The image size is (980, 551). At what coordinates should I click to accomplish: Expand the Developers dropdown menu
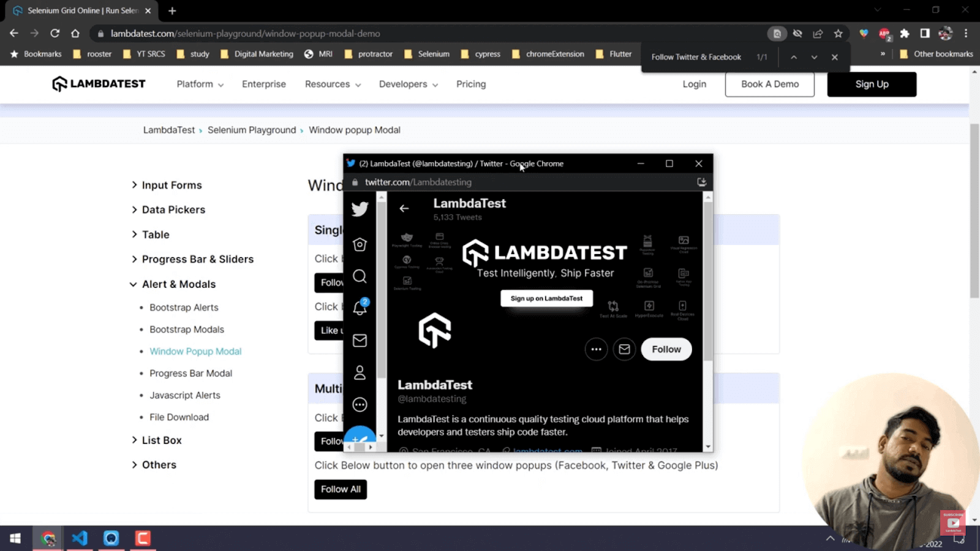pyautogui.click(x=408, y=84)
